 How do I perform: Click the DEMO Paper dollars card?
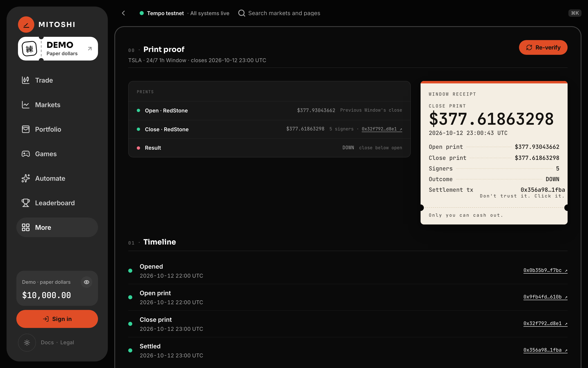(58, 49)
